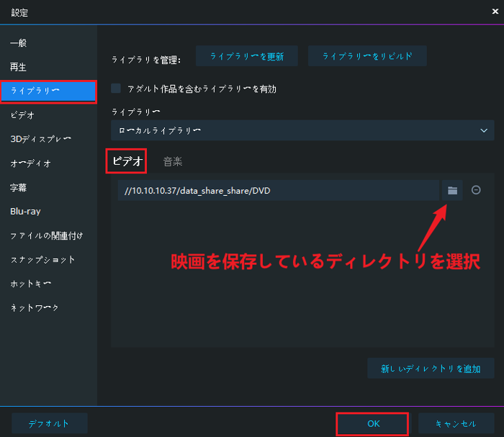504x437 pixels.
Task: Enable adult content library checkbox
Action: pyautogui.click(x=116, y=89)
